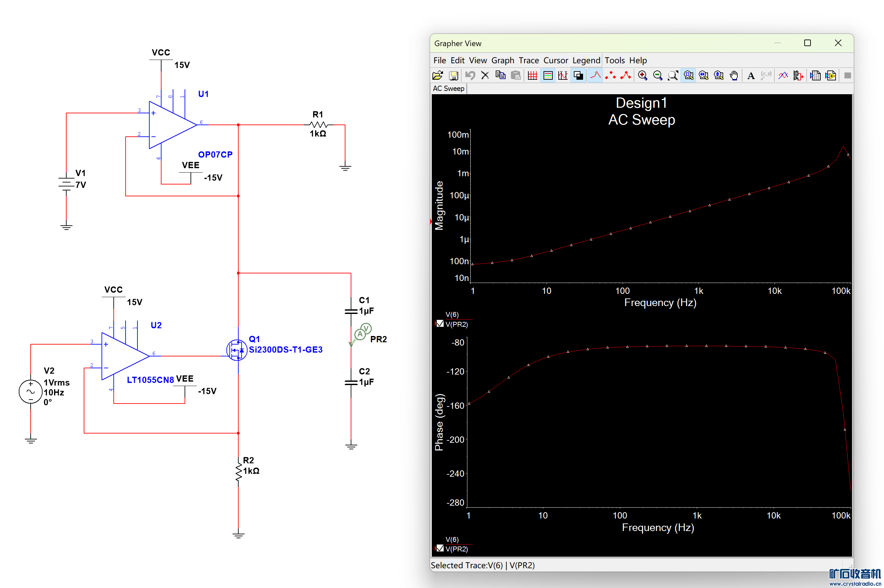Open the Help menu
Screen dimensions: 884x588
click(x=638, y=60)
